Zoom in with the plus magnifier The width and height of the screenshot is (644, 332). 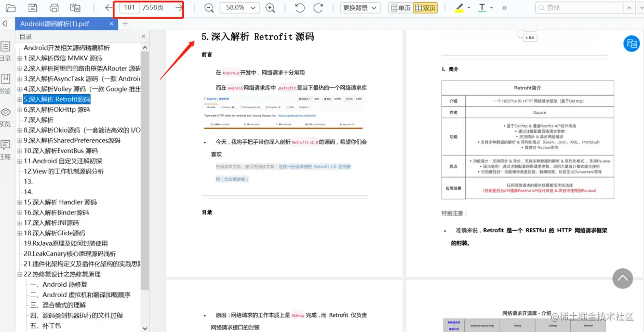tap(270, 8)
